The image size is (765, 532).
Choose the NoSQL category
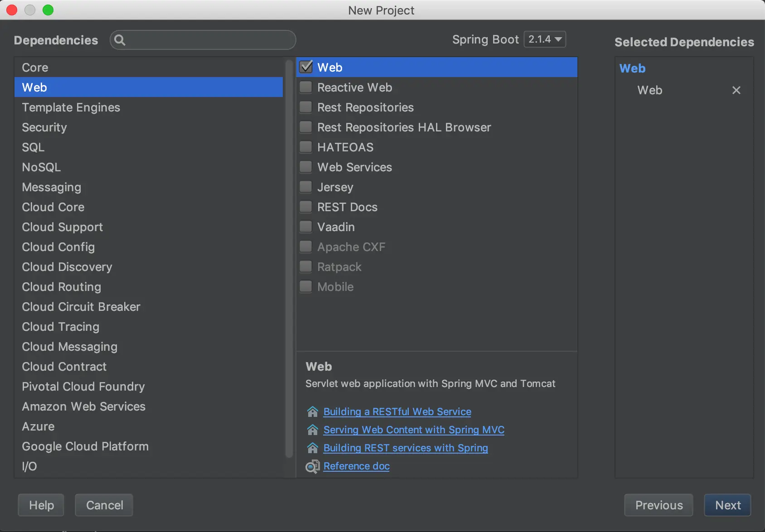[x=149, y=167]
